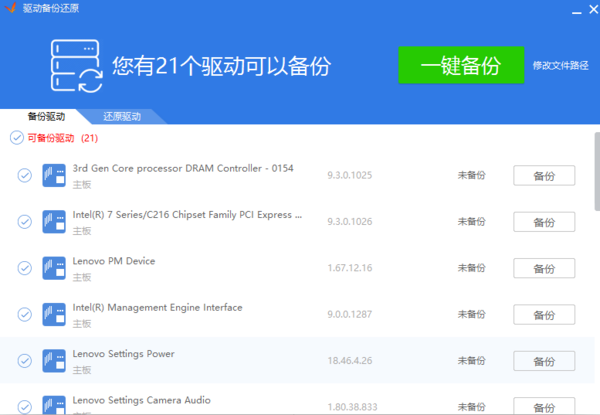Click the server backup icon in the header
Image resolution: width=600 pixels, height=415 pixels.
click(x=77, y=66)
